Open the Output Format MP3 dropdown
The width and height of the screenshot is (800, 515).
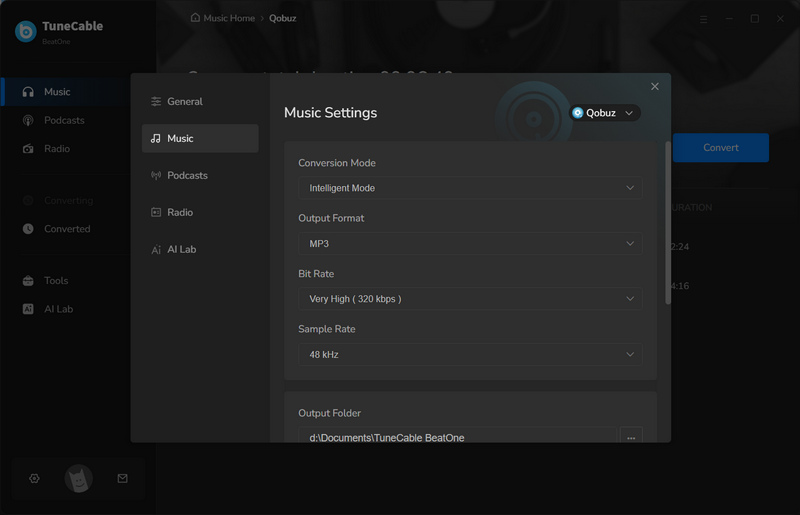click(x=469, y=244)
